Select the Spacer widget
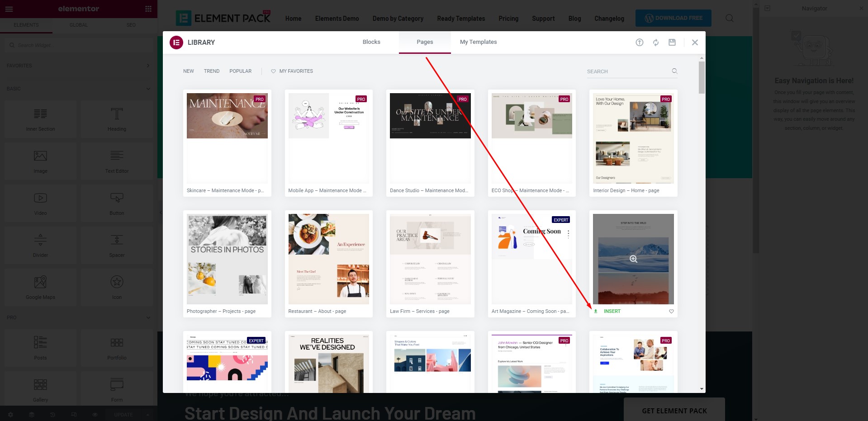This screenshot has height=421, width=868. 116,245
